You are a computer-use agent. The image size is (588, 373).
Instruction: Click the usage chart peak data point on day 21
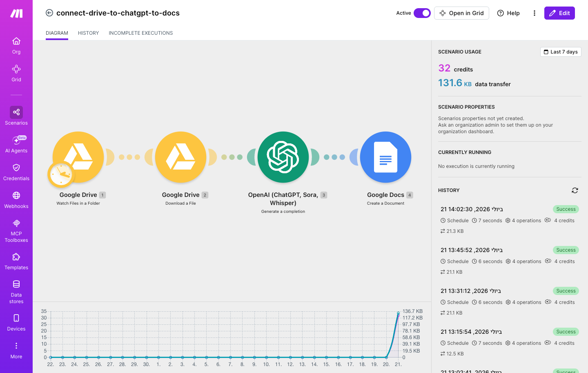click(x=399, y=313)
